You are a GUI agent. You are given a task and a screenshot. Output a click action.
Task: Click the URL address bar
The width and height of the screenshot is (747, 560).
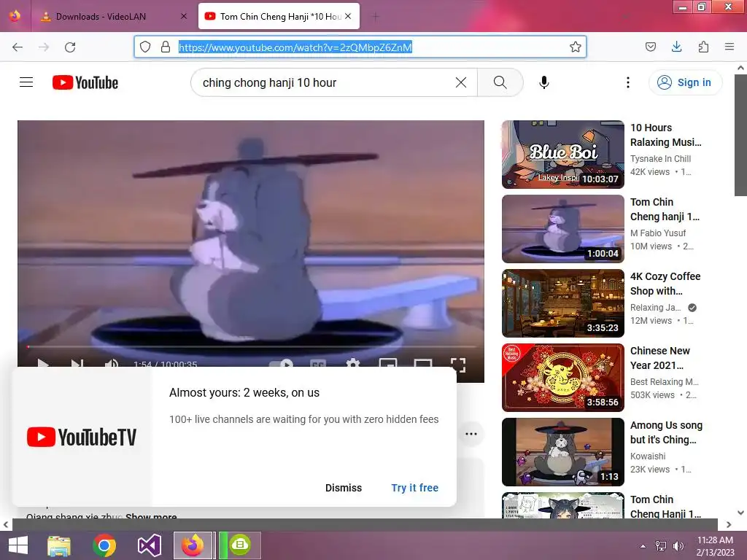coord(360,47)
